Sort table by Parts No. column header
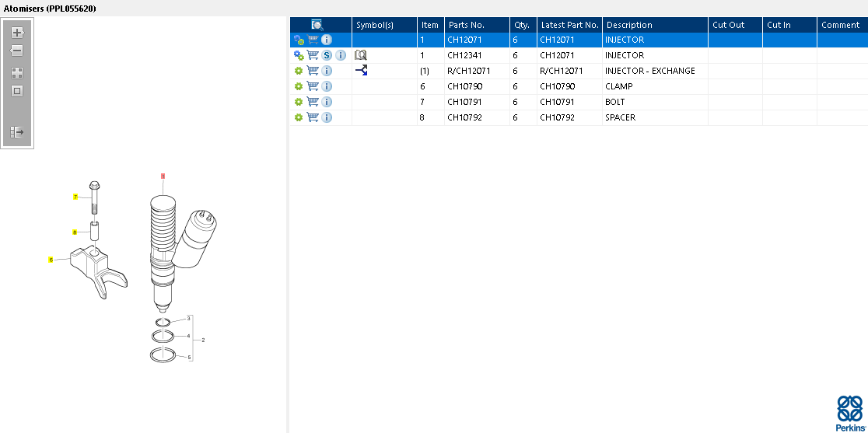 pyautogui.click(x=467, y=25)
